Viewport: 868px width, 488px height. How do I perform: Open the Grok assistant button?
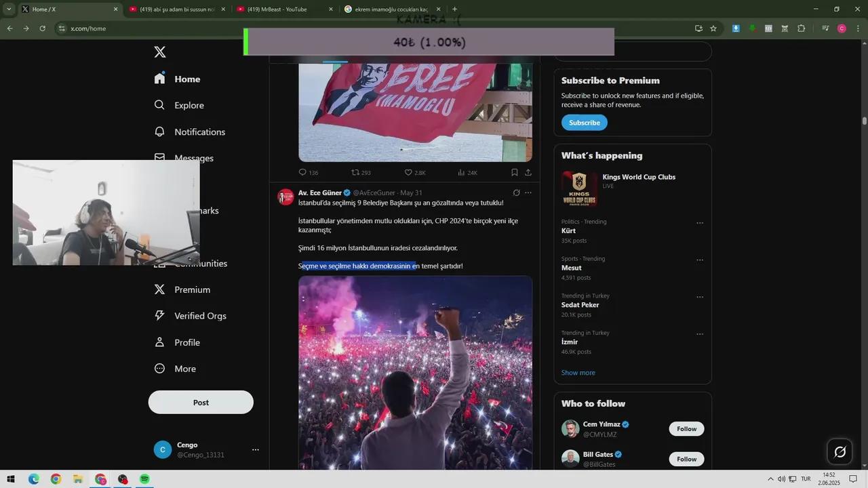(840, 451)
